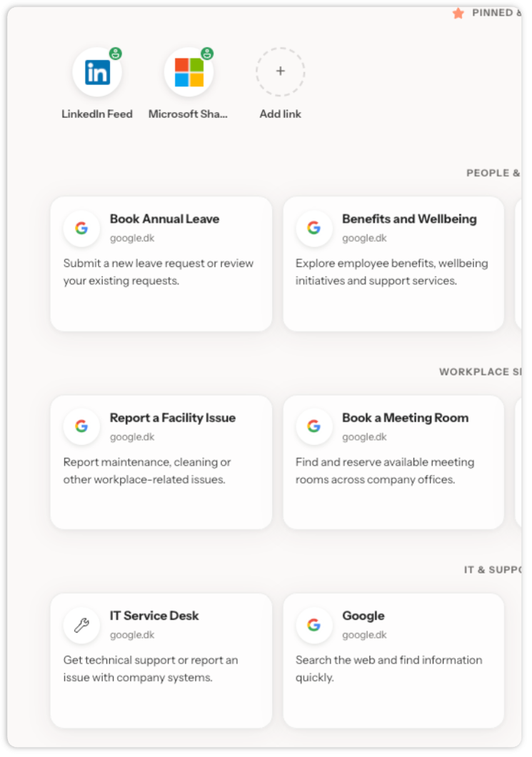The height and width of the screenshot is (757, 532).
Task: Click the wrench icon on IT Service Desk
Action: point(81,625)
